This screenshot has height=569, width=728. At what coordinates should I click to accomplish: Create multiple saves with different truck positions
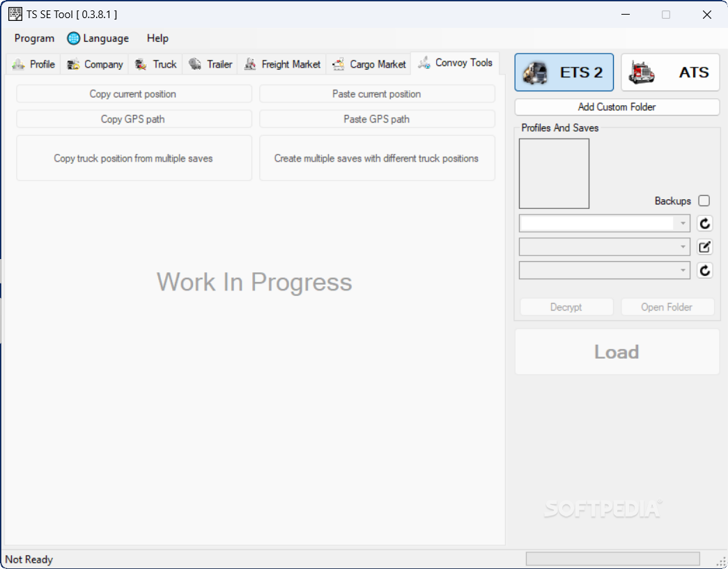coord(377,158)
